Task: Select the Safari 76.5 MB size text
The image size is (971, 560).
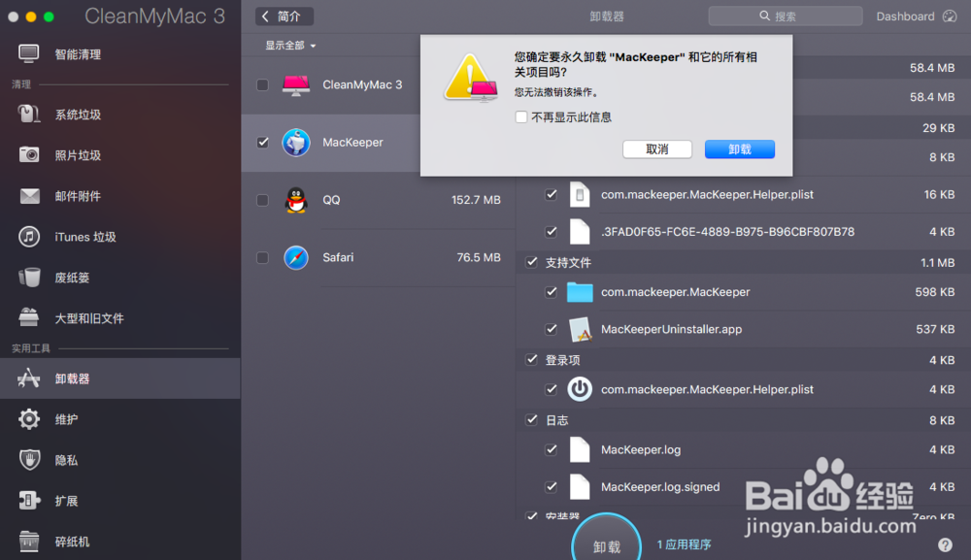Action: [478, 257]
